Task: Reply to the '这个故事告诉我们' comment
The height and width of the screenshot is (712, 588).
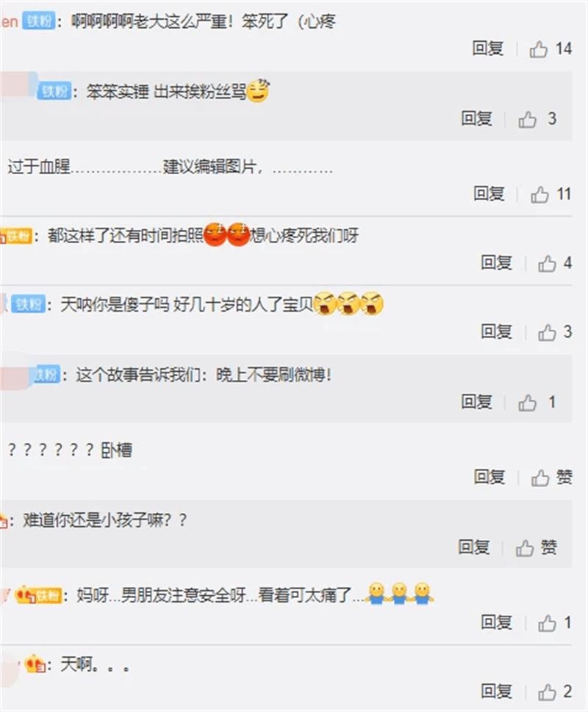Action: tap(477, 402)
